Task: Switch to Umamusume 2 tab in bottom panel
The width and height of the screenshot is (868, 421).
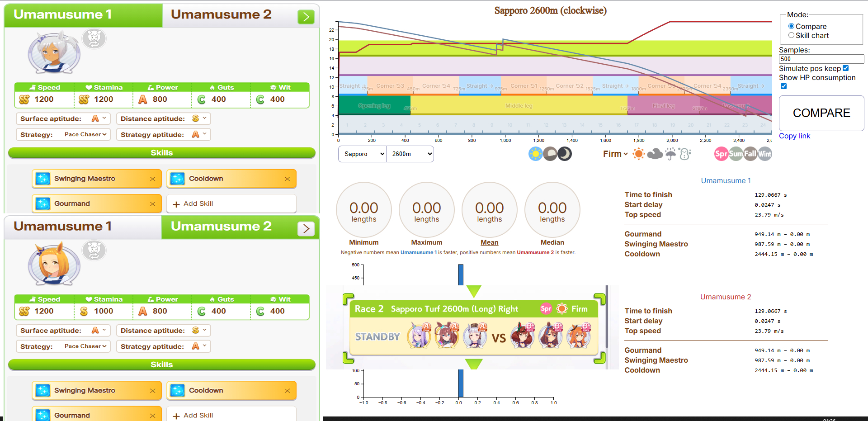Action: coord(221,227)
